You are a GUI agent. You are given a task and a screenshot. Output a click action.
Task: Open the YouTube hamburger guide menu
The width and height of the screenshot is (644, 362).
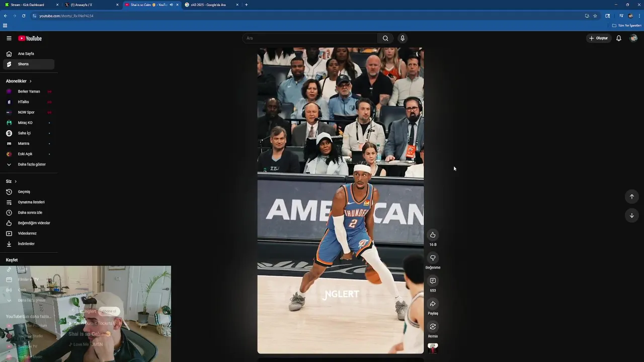[9, 38]
